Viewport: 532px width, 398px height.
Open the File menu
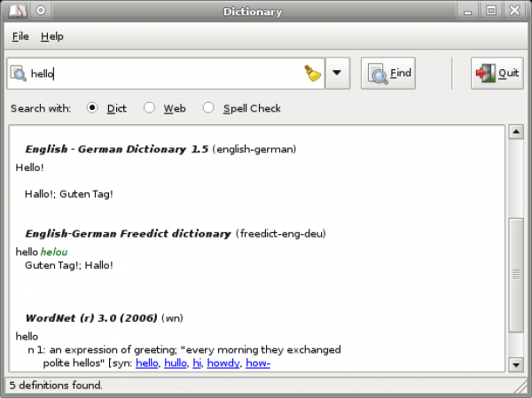(x=20, y=36)
